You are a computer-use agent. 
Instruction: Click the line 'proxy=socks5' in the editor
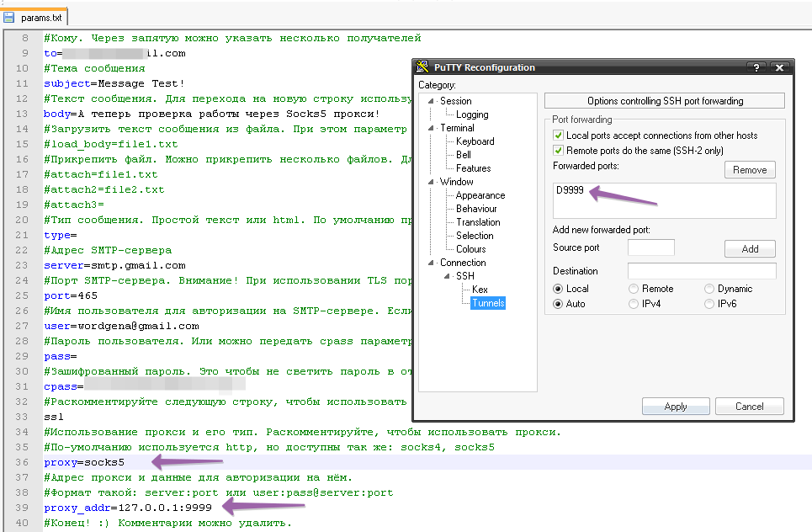[x=84, y=462]
